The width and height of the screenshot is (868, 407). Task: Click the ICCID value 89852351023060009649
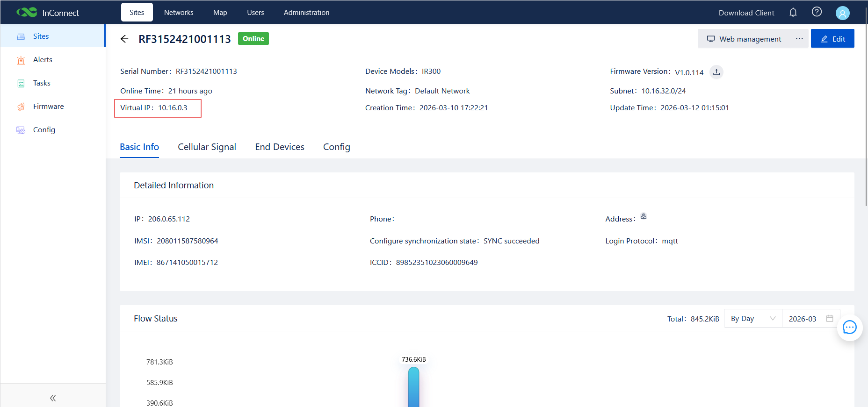(437, 263)
